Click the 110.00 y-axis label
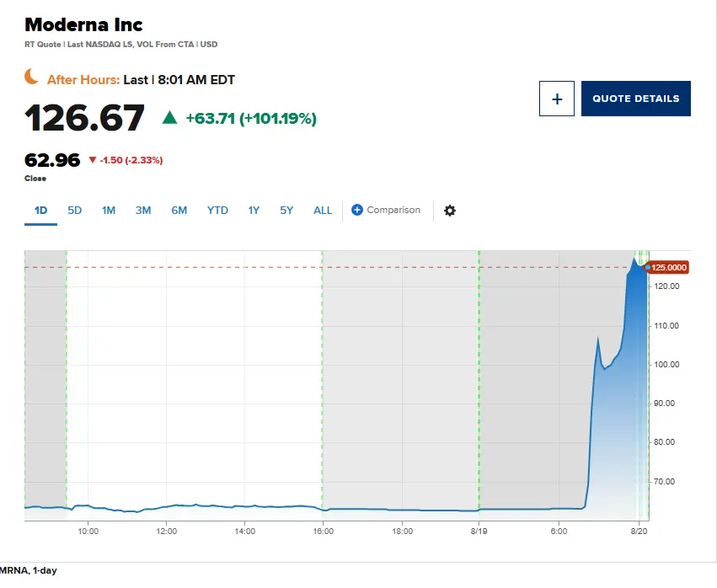The width and height of the screenshot is (717, 588). 666,326
